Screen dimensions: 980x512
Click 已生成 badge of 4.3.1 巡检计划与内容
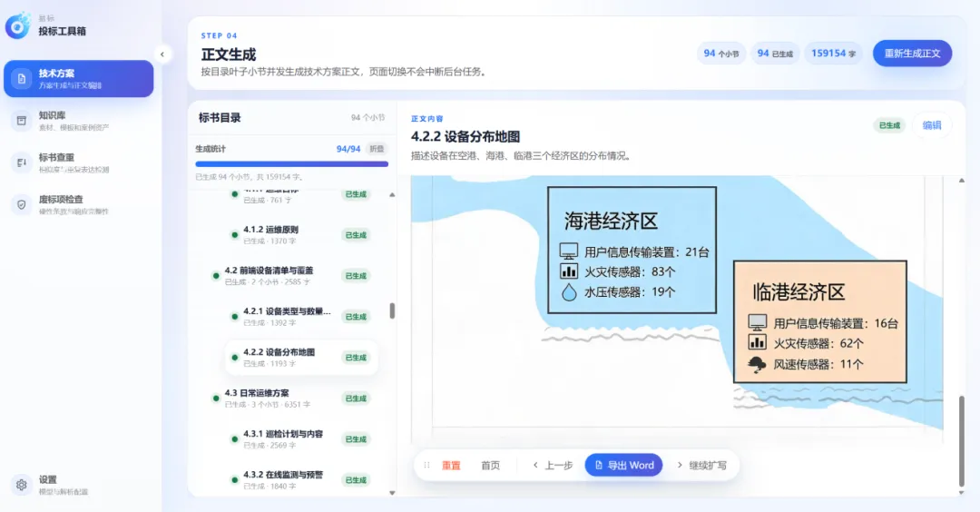[x=357, y=438]
